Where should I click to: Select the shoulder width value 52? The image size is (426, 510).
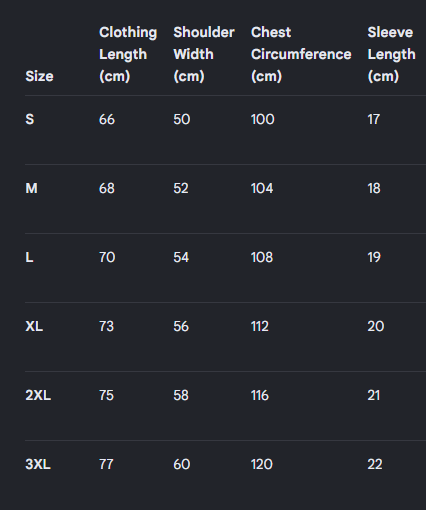tap(181, 188)
